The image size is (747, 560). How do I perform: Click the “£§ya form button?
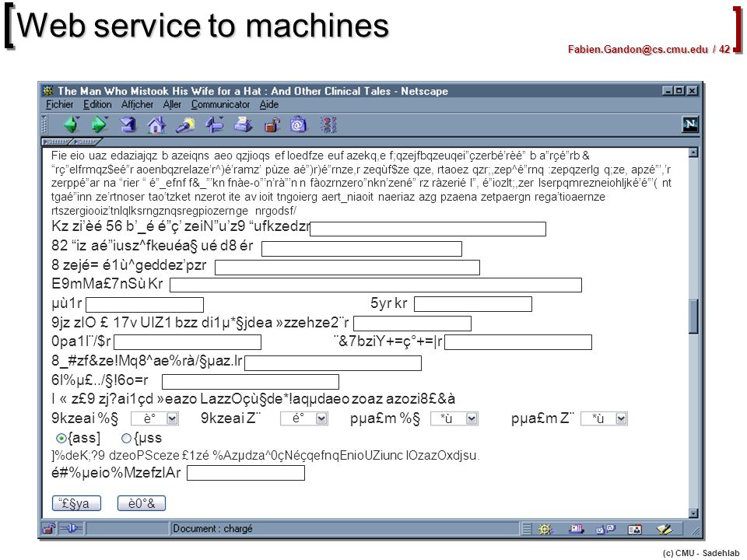pos(76,503)
